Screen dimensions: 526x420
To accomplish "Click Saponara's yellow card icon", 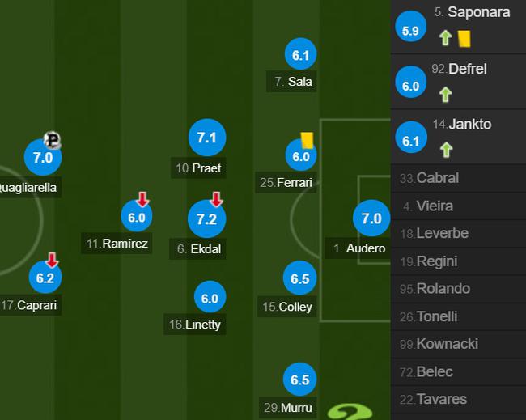I will point(464,39).
